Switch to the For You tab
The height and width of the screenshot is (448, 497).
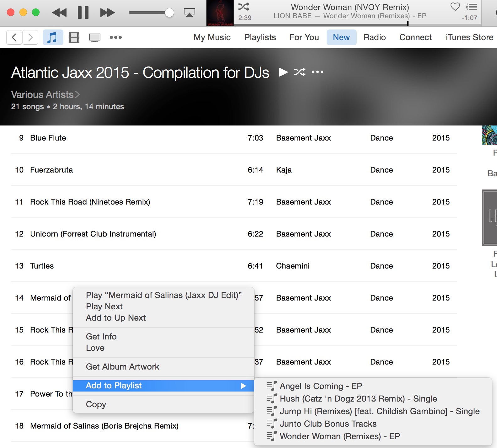304,37
